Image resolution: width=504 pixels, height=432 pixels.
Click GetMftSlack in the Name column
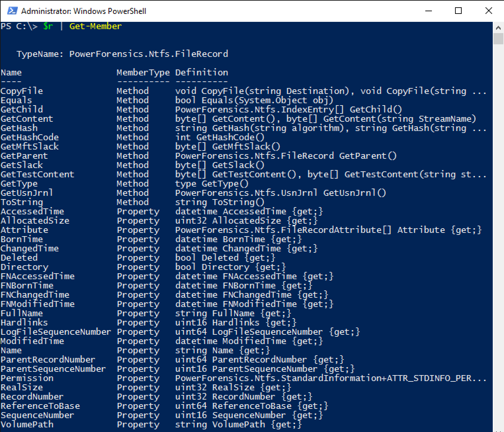(x=30, y=147)
